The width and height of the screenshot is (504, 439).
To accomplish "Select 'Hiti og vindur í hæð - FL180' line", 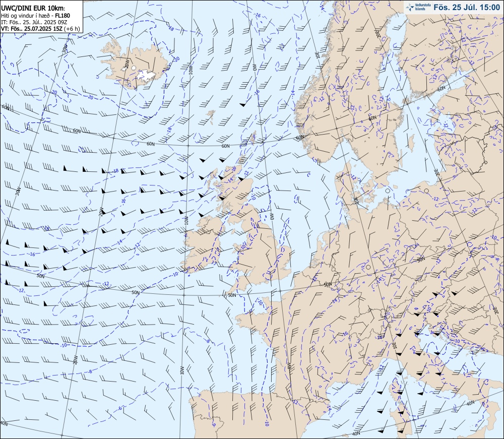I will pos(35,16).
